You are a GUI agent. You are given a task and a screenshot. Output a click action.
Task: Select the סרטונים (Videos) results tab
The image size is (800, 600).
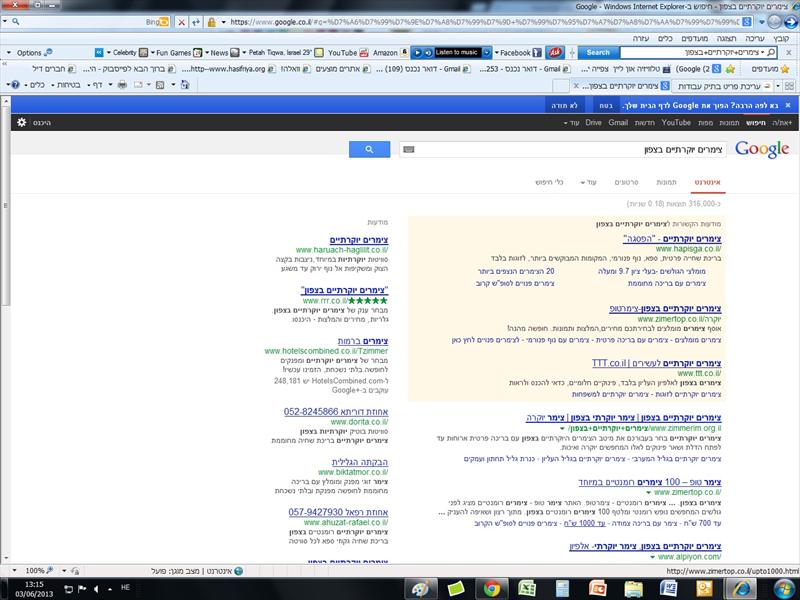(627, 182)
